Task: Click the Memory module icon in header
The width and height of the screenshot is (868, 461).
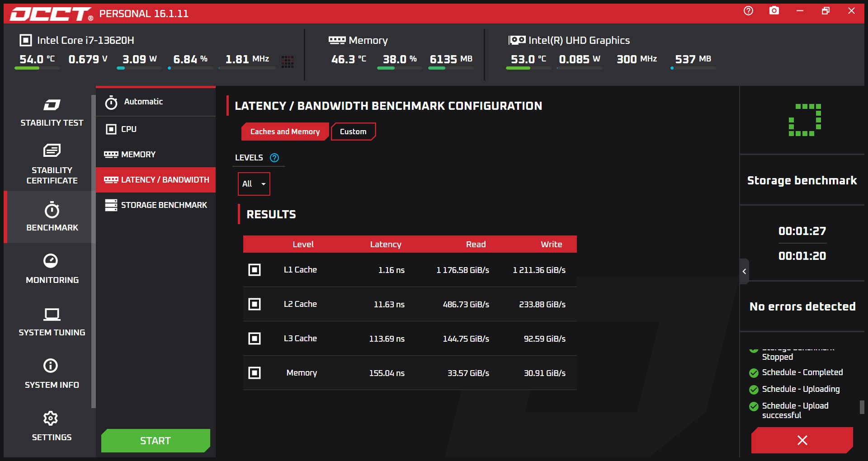Action: point(337,40)
